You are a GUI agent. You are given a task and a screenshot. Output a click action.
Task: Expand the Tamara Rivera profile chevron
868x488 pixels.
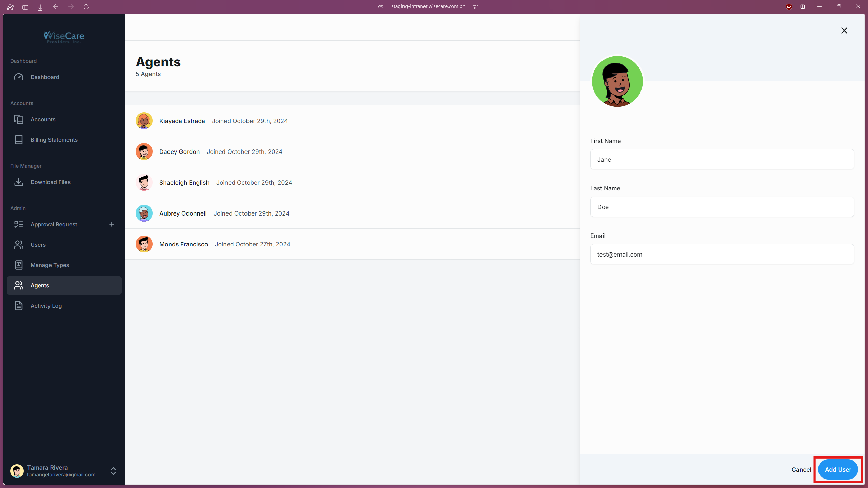[x=113, y=471]
